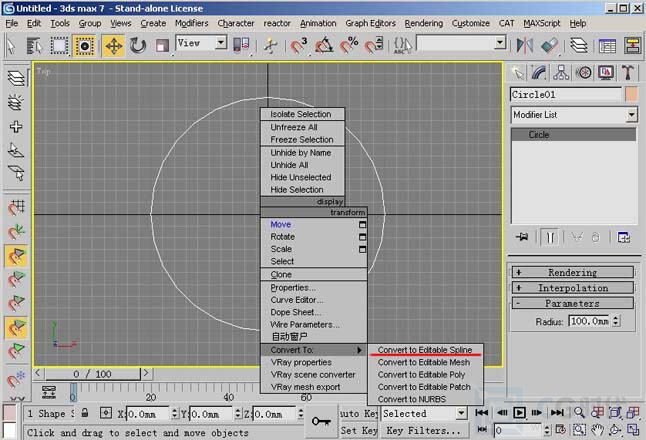
Task: Click the Mirror tool icon
Action: (x=524, y=45)
